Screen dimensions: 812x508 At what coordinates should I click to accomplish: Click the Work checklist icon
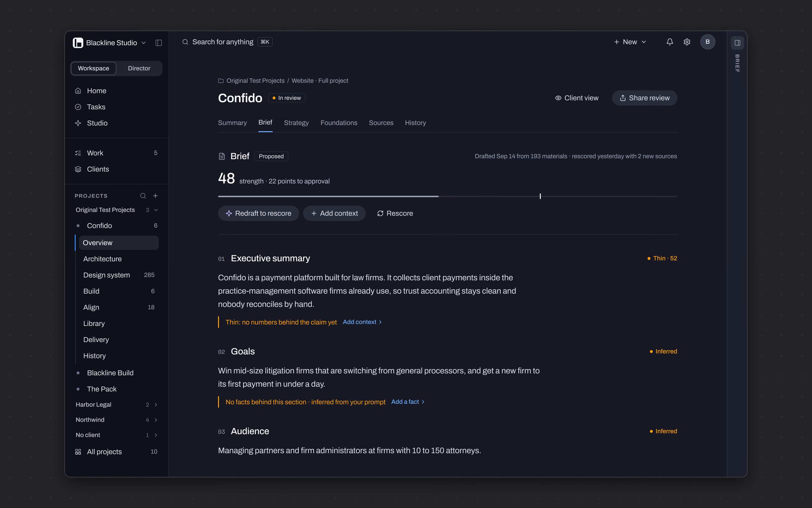pyautogui.click(x=78, y=153)
